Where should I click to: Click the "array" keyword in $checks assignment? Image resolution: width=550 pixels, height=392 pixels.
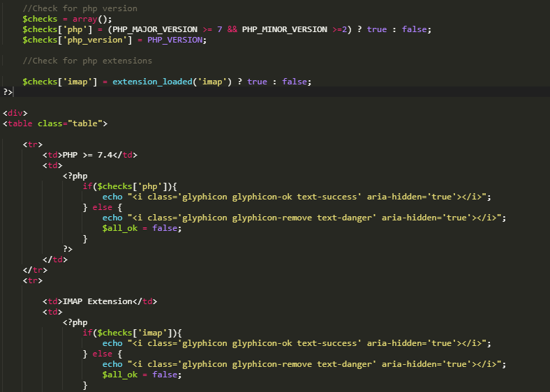[84, 19]
